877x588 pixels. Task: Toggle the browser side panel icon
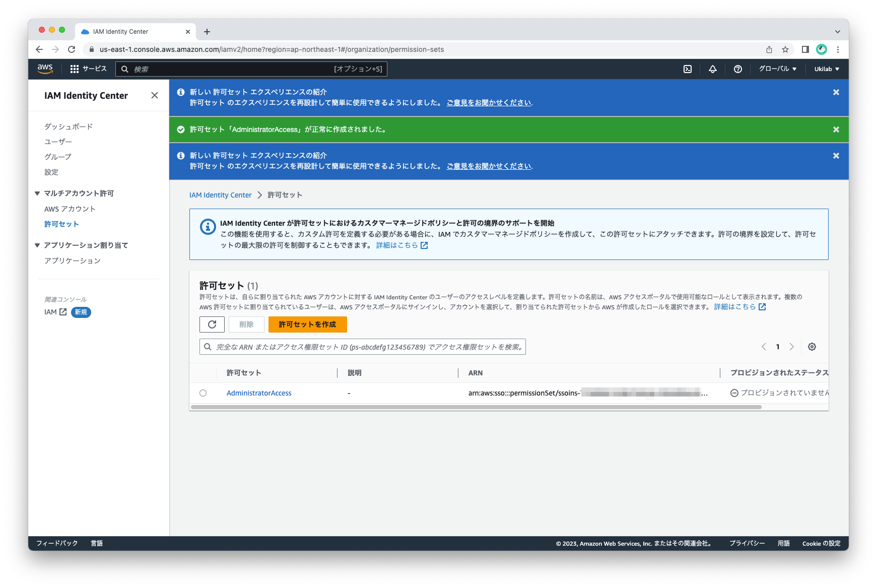(805, 49)
